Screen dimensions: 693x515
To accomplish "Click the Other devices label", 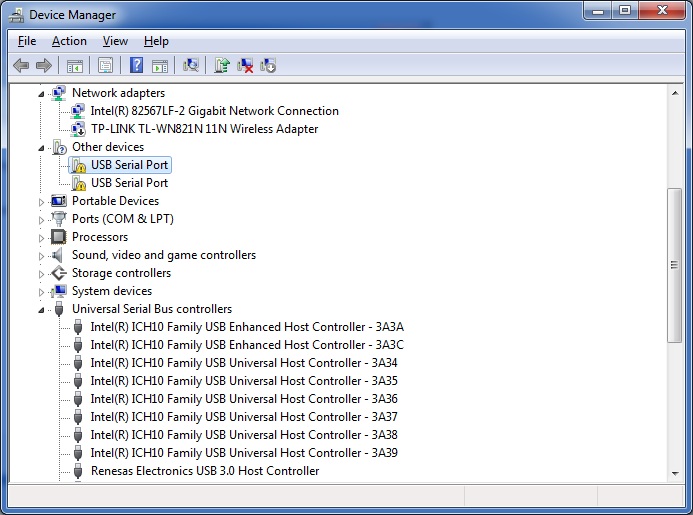I will point(108,147).
